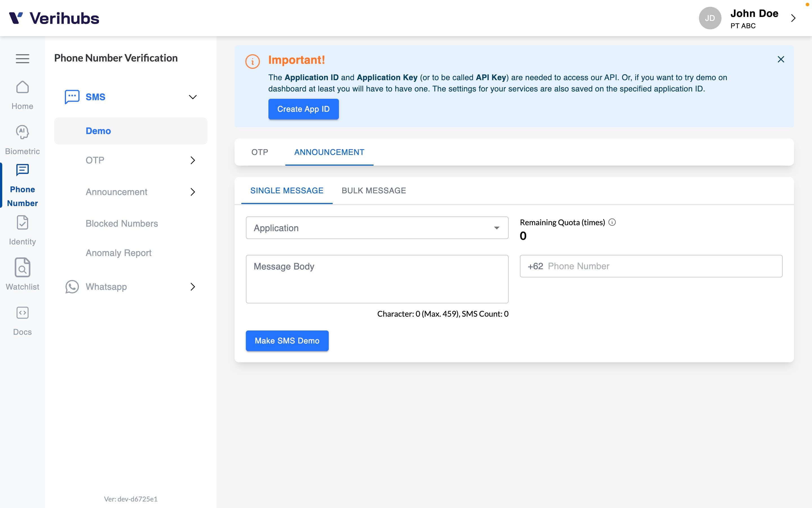Click the Phone Number Verification heading
This screenshot has width=812, height=508.
pyautogui.click(x=116, y=58)
